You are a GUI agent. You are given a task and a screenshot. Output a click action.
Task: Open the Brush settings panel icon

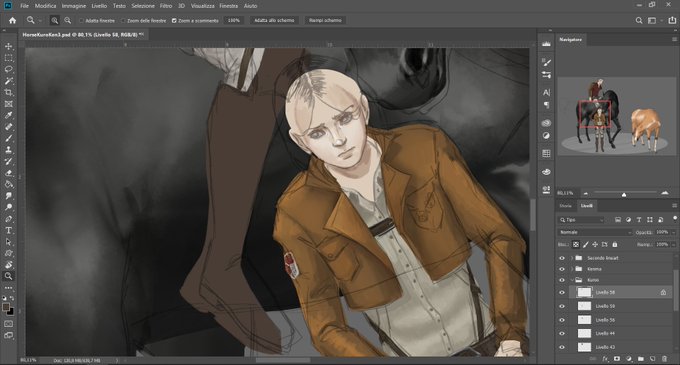pyautogui.click(x=546, y=62)
